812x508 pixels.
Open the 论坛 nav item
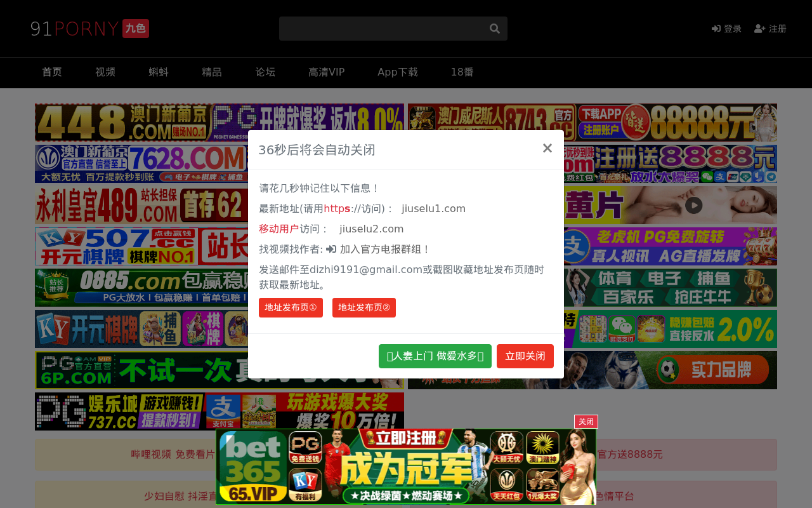pyautogui.click(x=265, y=72)
